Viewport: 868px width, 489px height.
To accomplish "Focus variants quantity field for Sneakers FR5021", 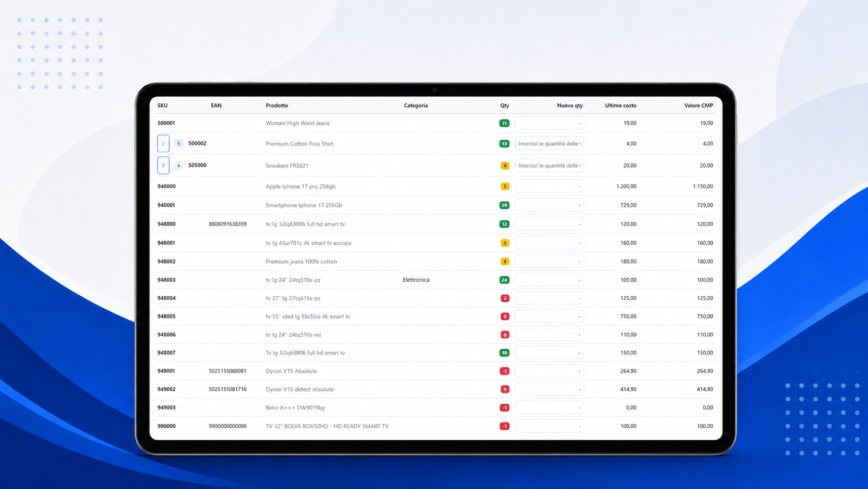I will [x=549, y=165].
